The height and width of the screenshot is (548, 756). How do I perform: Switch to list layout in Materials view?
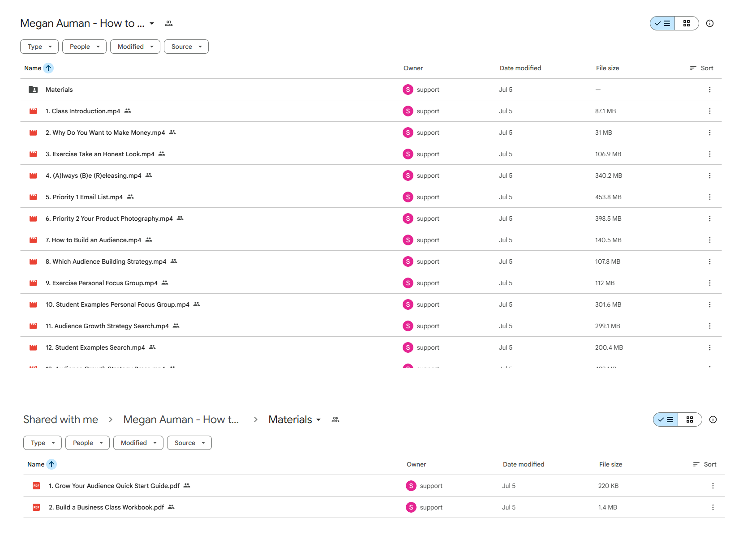point(666,420)
